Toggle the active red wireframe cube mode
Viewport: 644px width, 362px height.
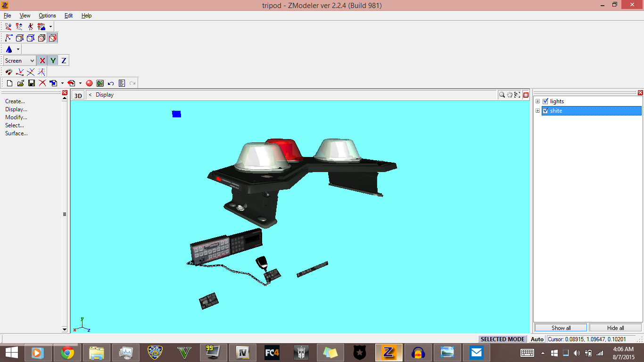[x=52, y=38]
